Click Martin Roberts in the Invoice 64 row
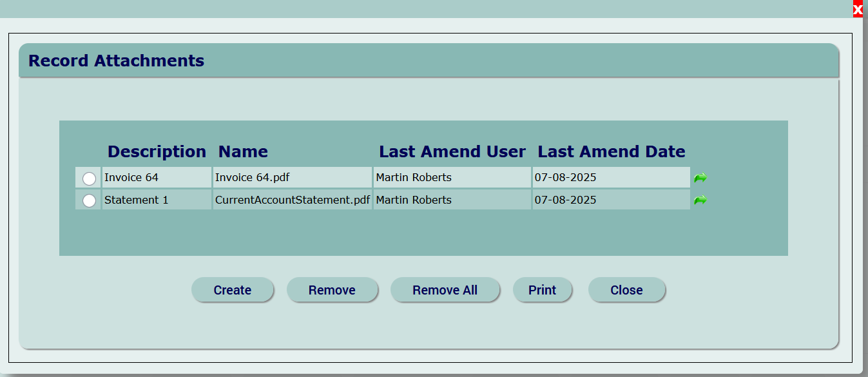Screen dimensions: 868x377 point(414,178)
